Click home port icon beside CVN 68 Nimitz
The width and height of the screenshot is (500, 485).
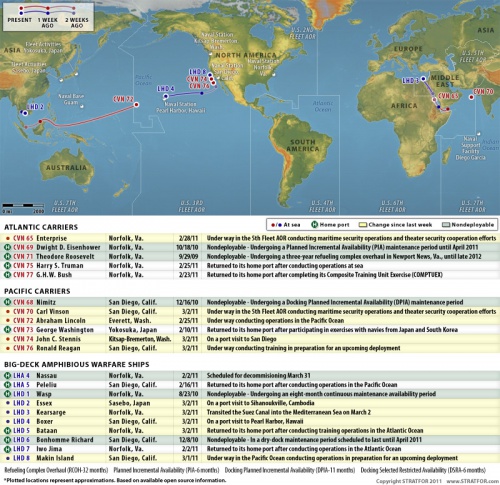tap(7, 302)
